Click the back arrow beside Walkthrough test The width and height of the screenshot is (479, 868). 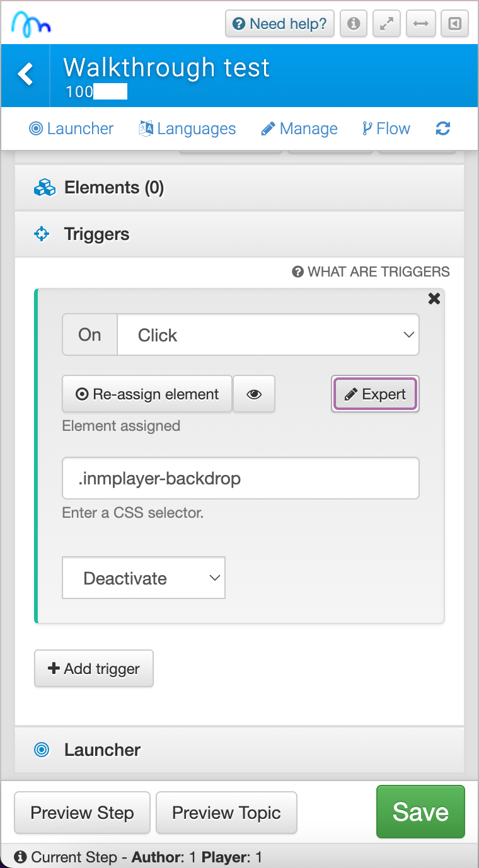25,74
